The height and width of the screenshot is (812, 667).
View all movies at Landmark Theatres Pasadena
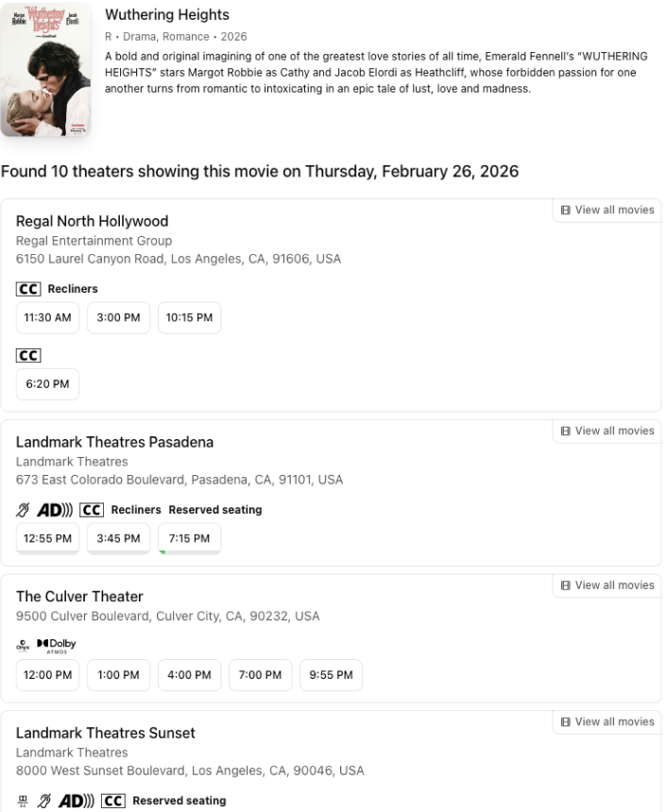(x=607, y=431)
